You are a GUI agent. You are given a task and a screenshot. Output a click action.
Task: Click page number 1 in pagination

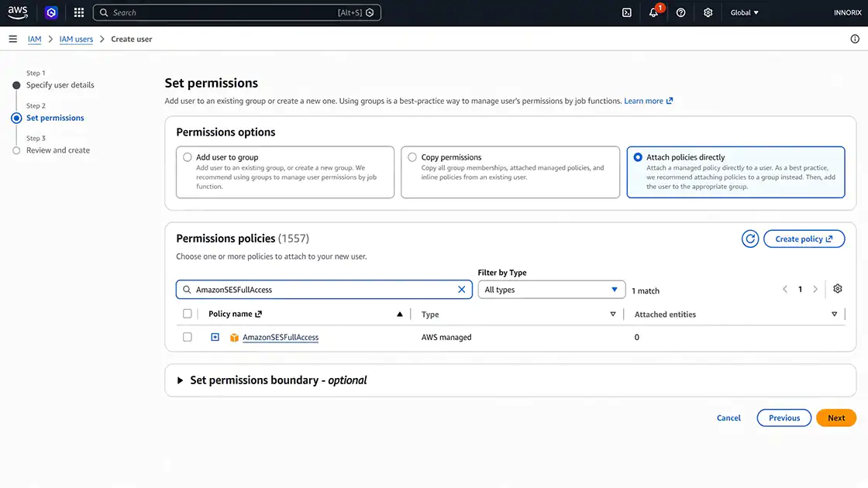point(800,290)
